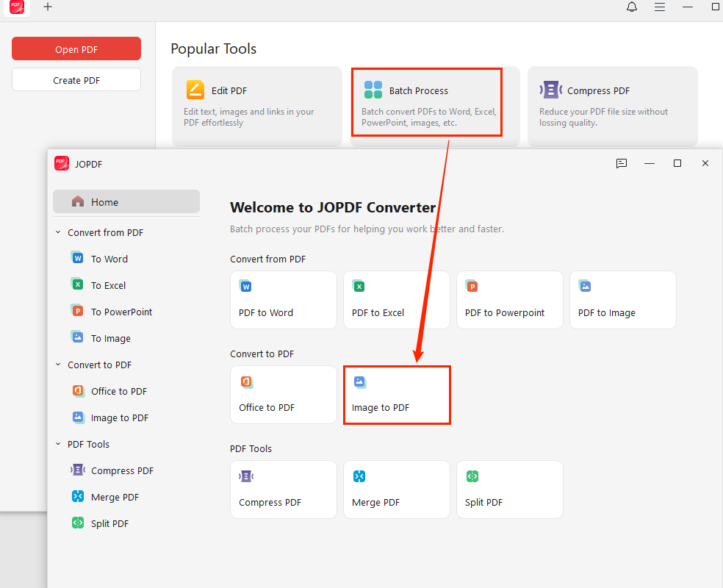Open the Batch Process tool card
Image resolution: width=723 pixels, height=588 pixels.
coord(435,106)
